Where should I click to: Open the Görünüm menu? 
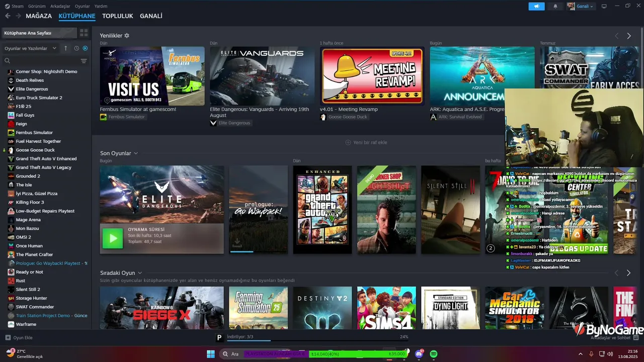(37, 6)
